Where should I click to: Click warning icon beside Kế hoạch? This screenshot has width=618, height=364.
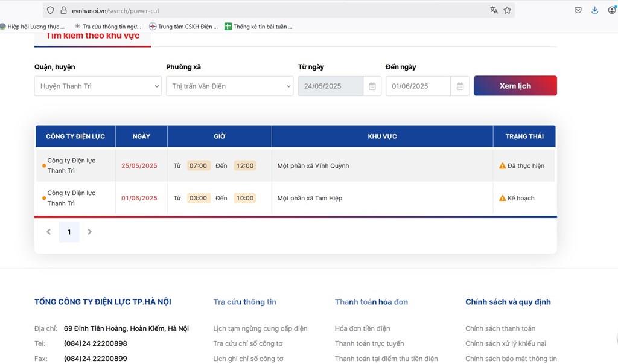click(502, 198)
